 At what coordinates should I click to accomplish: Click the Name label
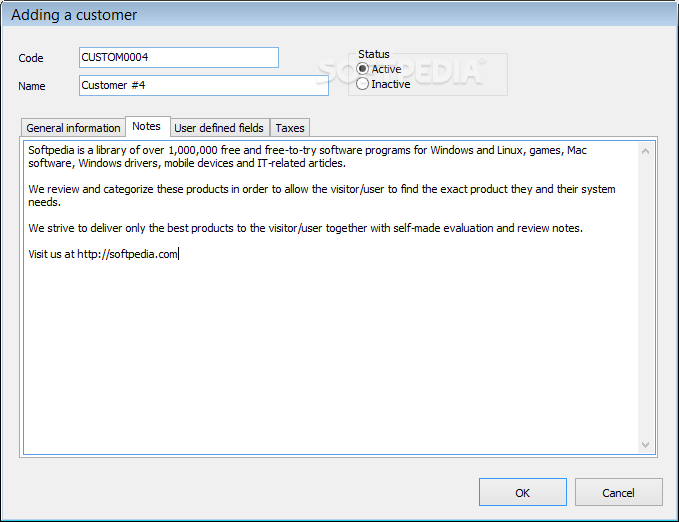pos(32,86)
